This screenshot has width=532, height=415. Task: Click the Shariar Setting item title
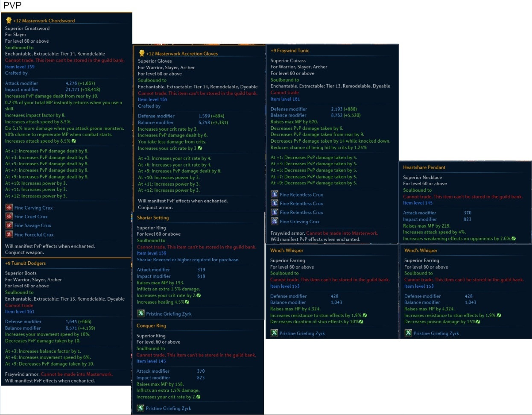pos(153,218)
